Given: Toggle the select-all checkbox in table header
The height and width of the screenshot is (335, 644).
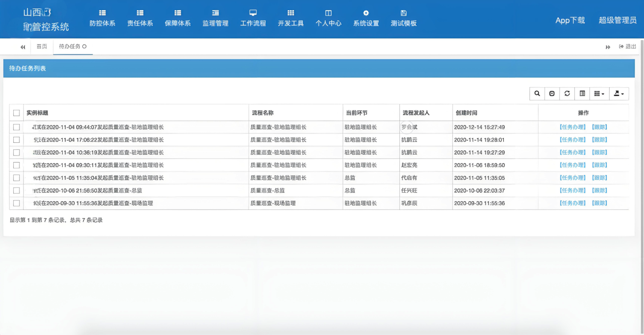Looking at the screenshot, I should [16, 113].
